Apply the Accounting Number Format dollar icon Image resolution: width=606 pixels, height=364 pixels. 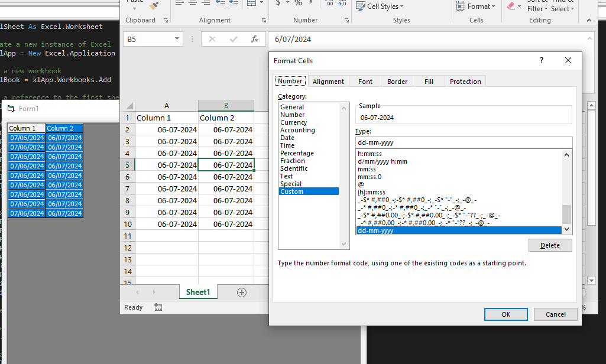coord(278,3)
